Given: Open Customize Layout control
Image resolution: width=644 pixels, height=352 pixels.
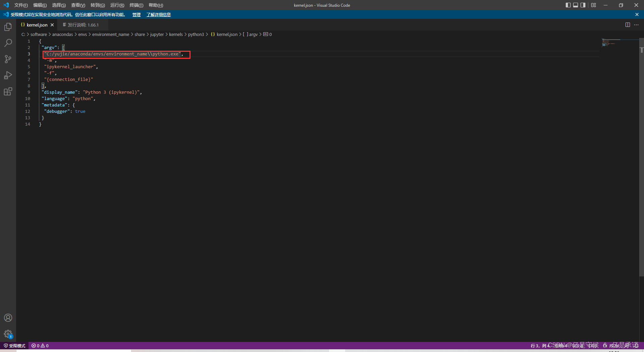Looking at the screenshot, I should 594,5.
